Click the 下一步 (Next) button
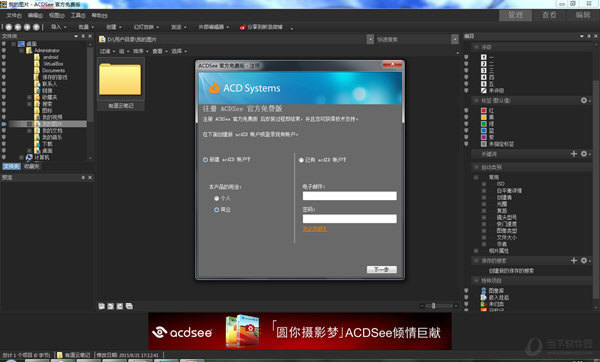This screenshot has width=600, height=362. point(382,269)
